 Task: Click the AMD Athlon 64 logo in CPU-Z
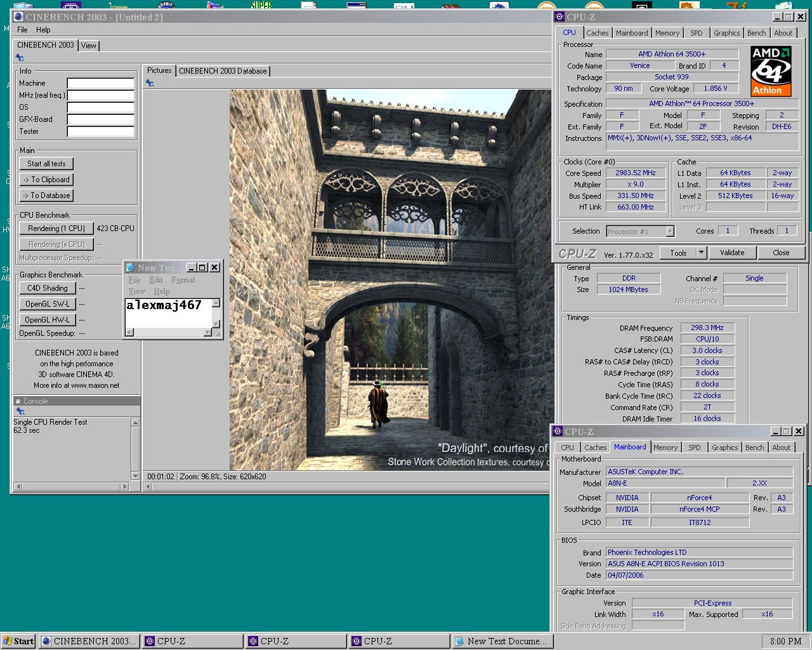tap(771, 71)
